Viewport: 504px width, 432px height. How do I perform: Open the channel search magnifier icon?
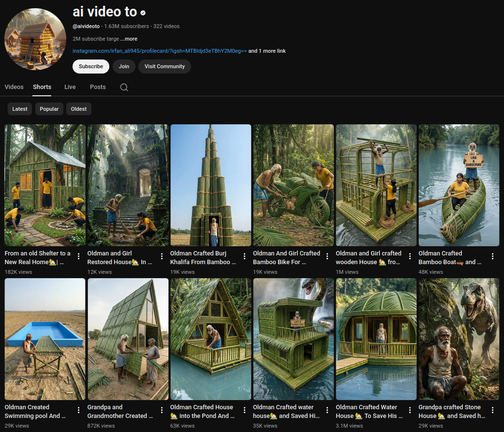[x=124, y=87]
